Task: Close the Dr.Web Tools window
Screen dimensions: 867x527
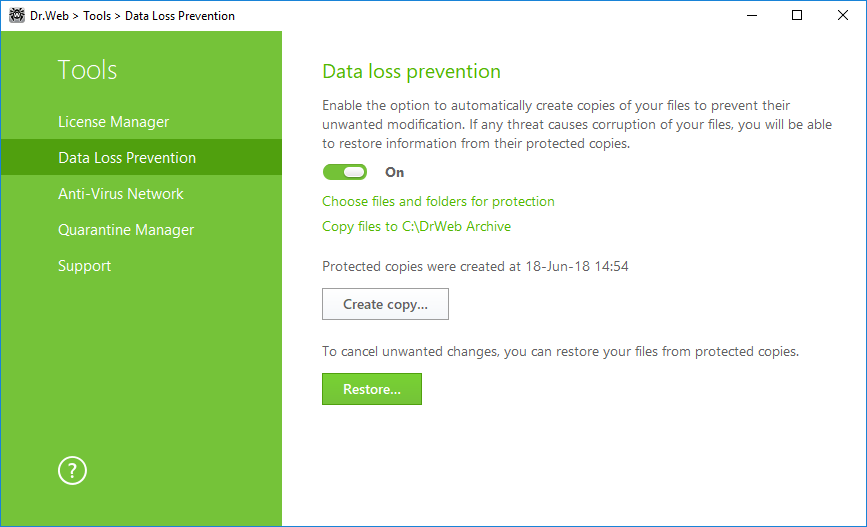Action: (843, 15)
